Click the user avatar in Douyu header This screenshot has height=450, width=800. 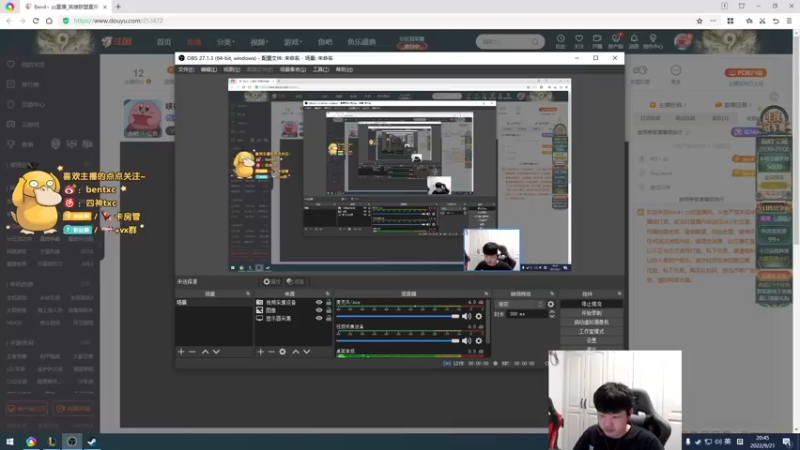(x=682, y=42)
